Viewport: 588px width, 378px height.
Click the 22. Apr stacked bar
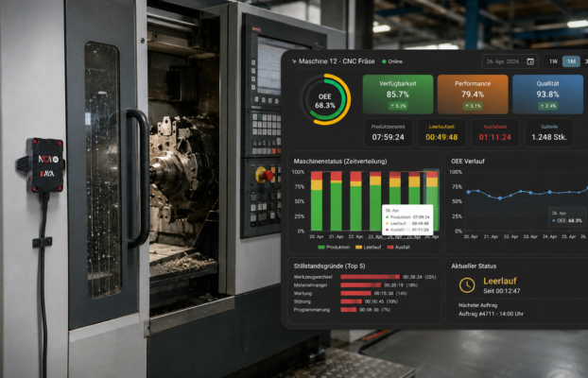(x=355, y=201)
